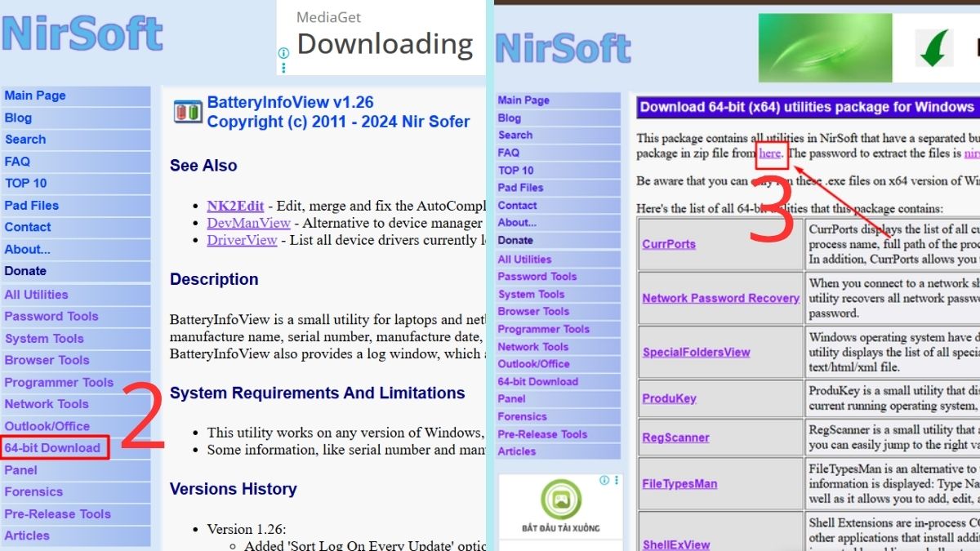The height and width of the screenshot is (551, 980).
Task: Open Main Page in right page sidebar
Action: click(x=523, y=100)
